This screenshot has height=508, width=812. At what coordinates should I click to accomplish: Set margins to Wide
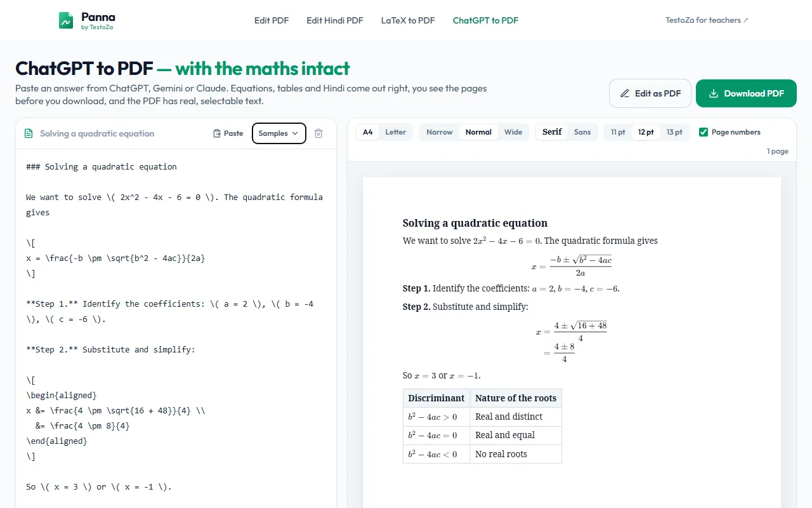click(x=513, y=132)
